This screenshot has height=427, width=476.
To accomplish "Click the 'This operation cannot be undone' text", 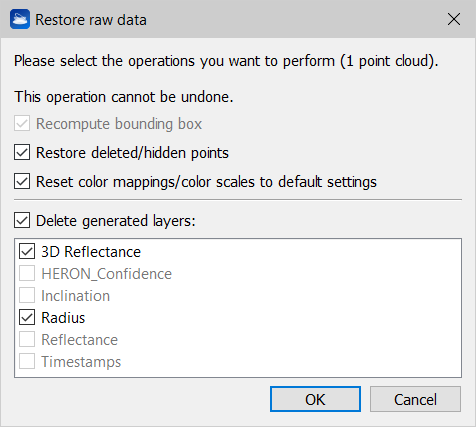I will [124, 97].
